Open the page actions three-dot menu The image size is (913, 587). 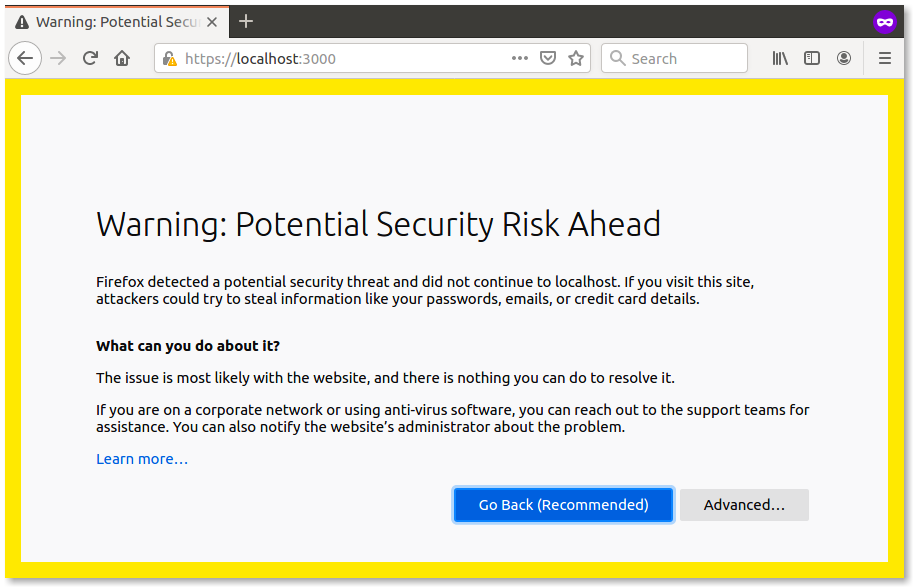click(520, 59)
